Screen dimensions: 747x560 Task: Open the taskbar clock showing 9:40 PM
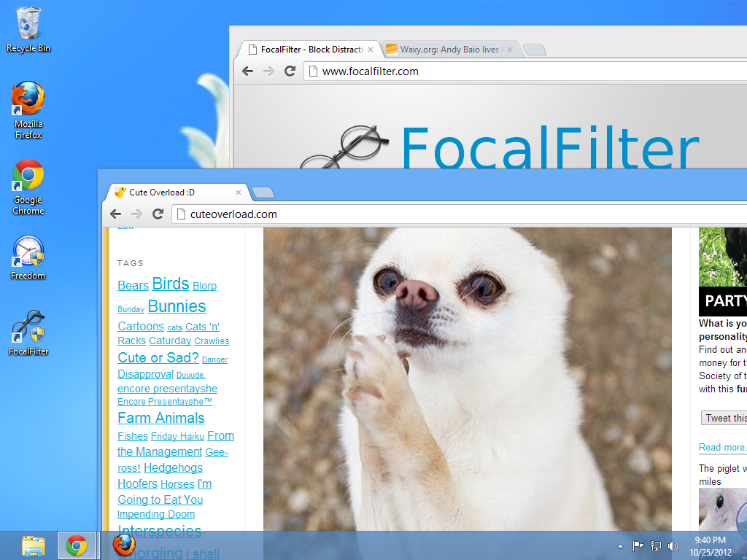[x=711, y=546]
